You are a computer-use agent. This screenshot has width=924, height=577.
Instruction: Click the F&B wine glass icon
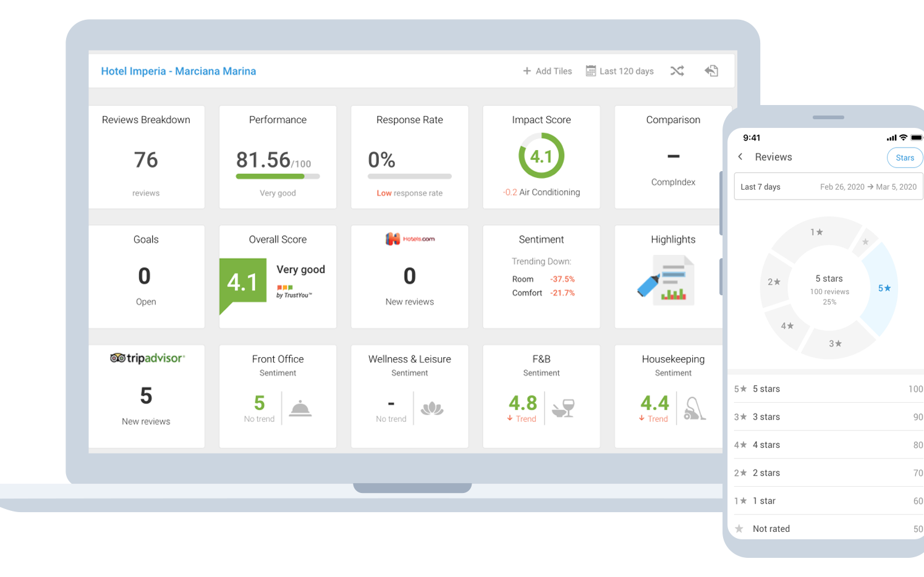pos(564,408)
